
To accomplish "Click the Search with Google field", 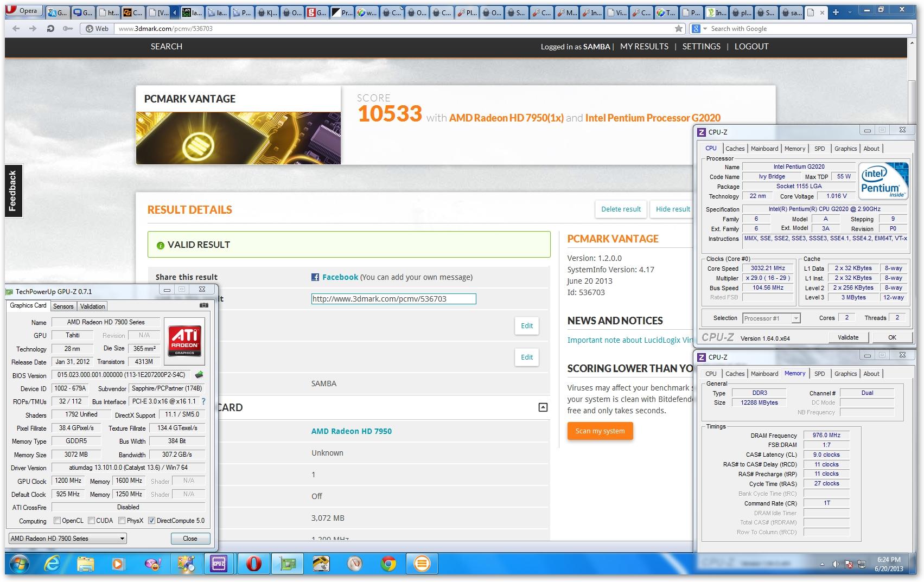I will (808, 29).
